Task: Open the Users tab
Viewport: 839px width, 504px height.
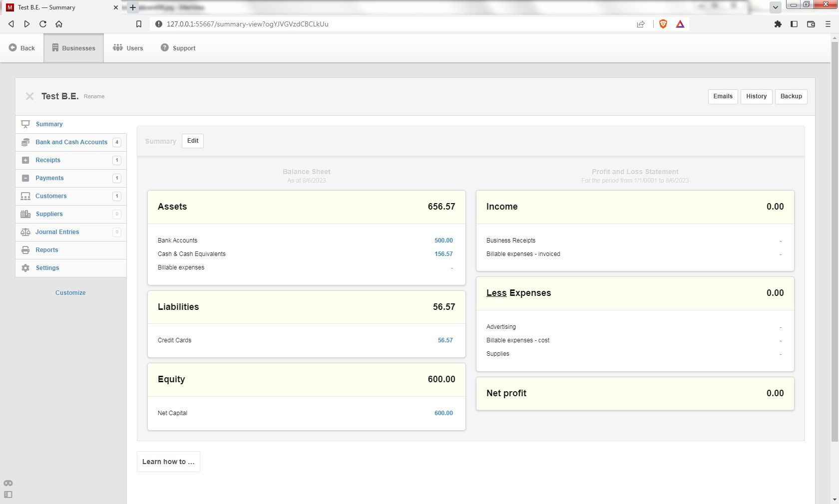Action: point(128,48)
